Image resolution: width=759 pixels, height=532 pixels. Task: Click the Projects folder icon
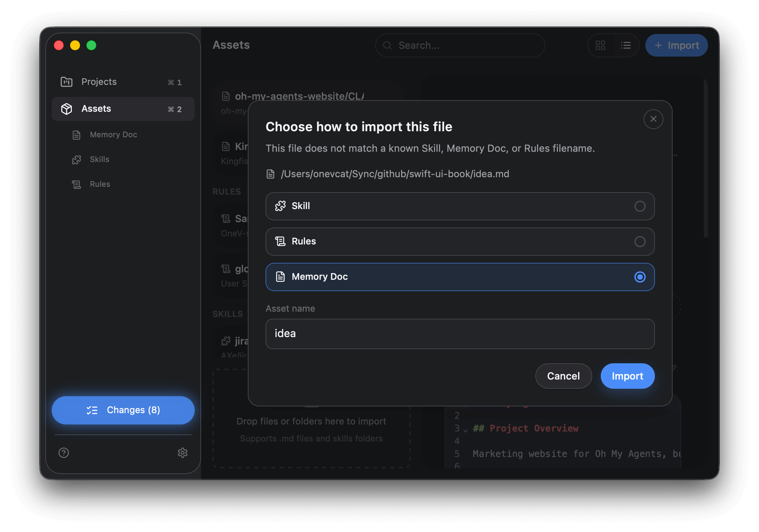point(66,82)
